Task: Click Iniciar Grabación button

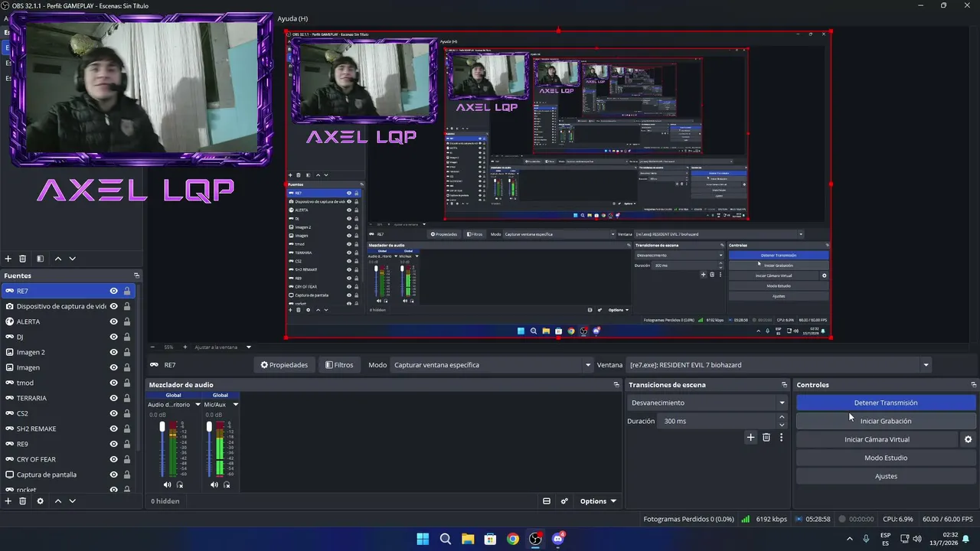Action: pyautogui.click(x=886, y=421)
